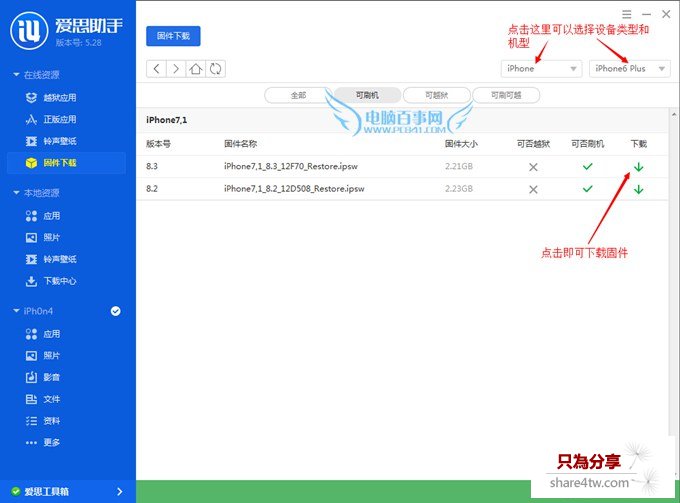Click the iPhone7,1 group header

pos(167,120)
